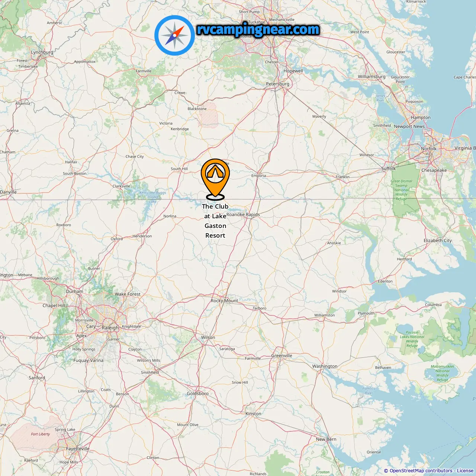Click the blue compass logo icon
Viewport: 476px width, 476px height.
click(175, 35)
